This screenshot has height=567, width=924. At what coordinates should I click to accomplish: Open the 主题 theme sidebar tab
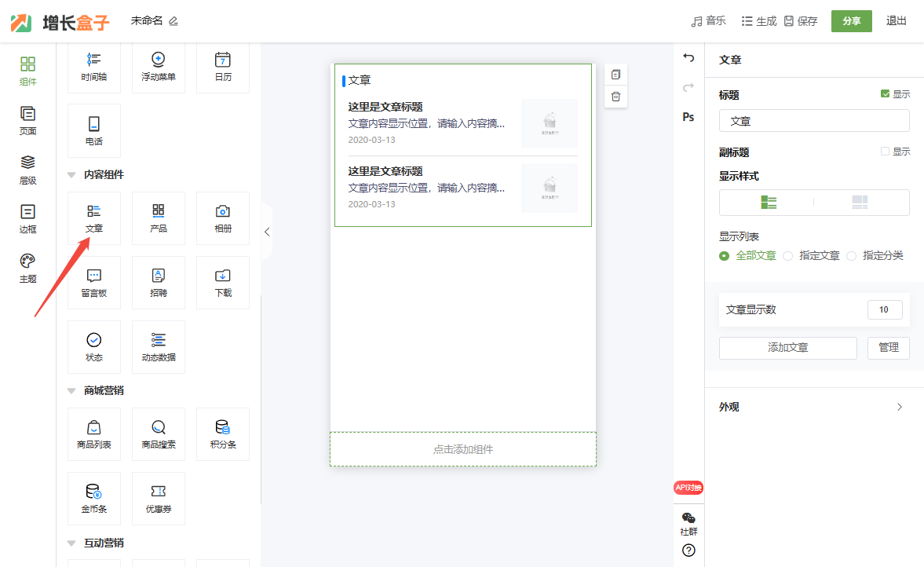(27, 268)
